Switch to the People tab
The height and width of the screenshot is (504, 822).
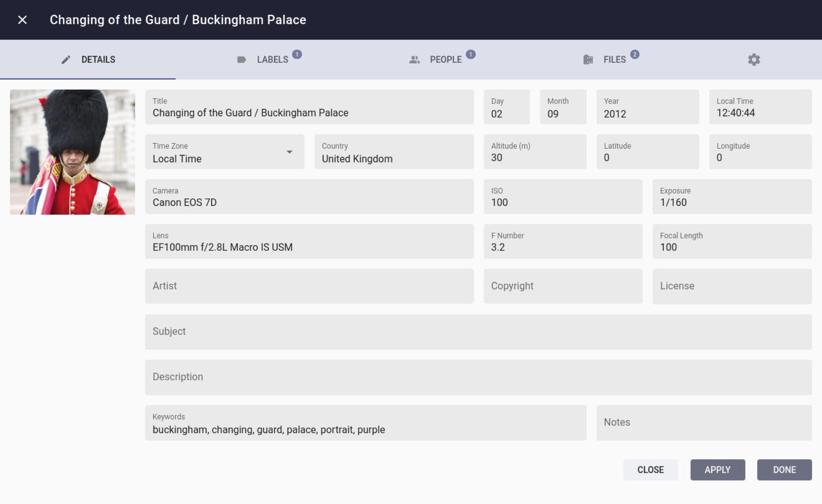[446, 60]
